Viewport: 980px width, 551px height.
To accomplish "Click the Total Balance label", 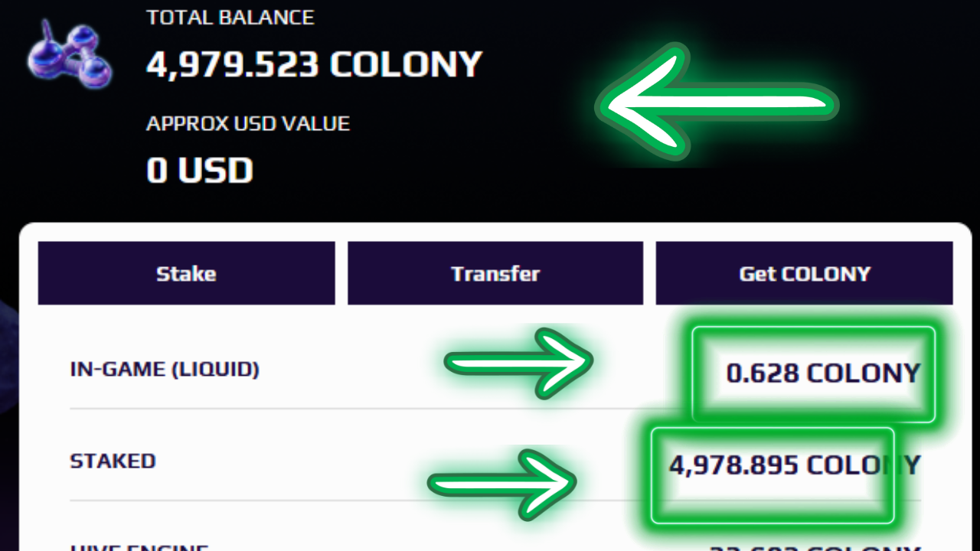I will (230, 18).
